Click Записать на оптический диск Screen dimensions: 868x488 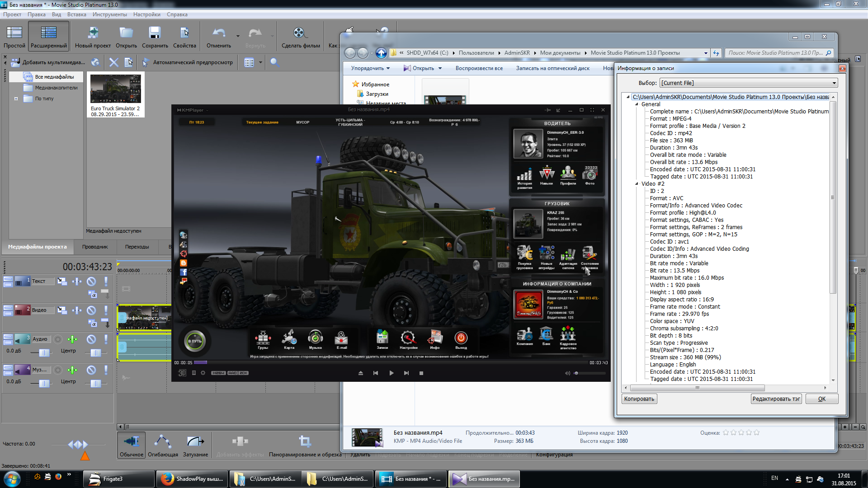click(553, 68)
